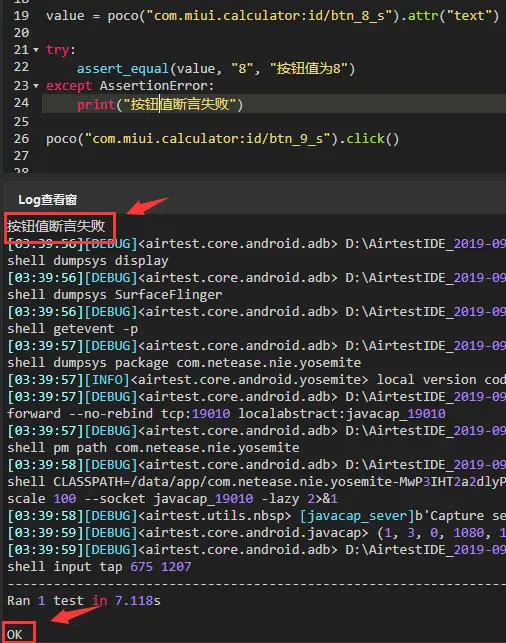Screen dimensions: 506x643
Task: Click the shell getevent -p log line
Action: click(x=73, y=328)
